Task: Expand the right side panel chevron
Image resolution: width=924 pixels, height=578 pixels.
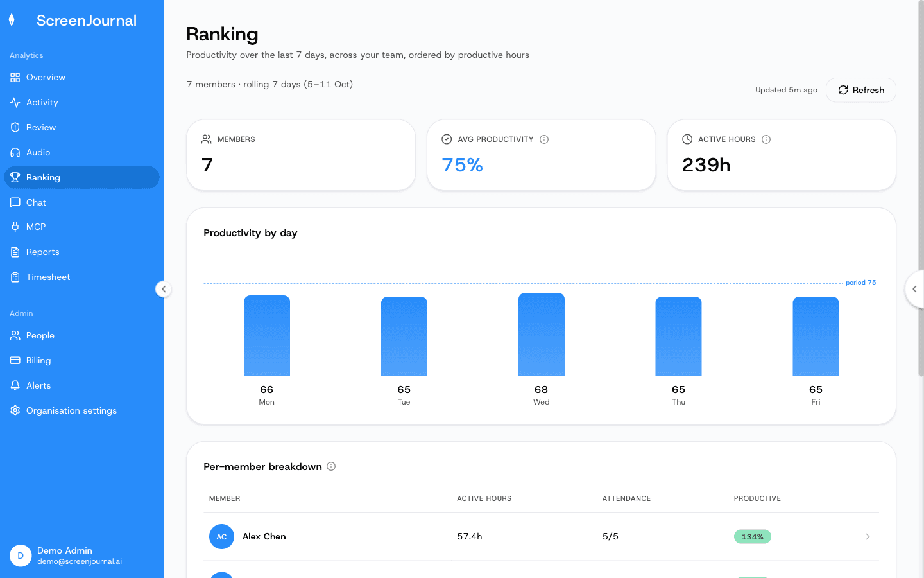Action: [x=914, y=289]
